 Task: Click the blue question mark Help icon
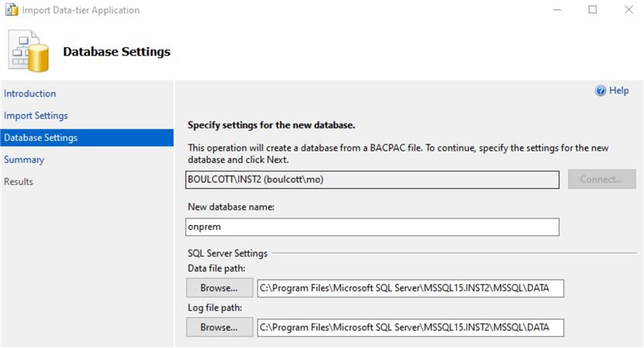pos(601,91)
